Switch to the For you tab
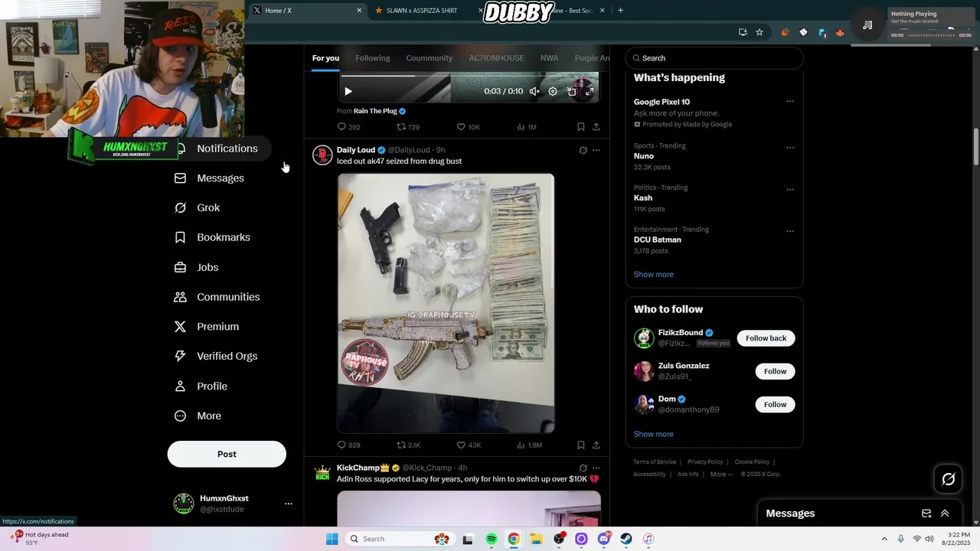This screenshot has height=551, width=980. pyautogui.click(x=325, y=58)
